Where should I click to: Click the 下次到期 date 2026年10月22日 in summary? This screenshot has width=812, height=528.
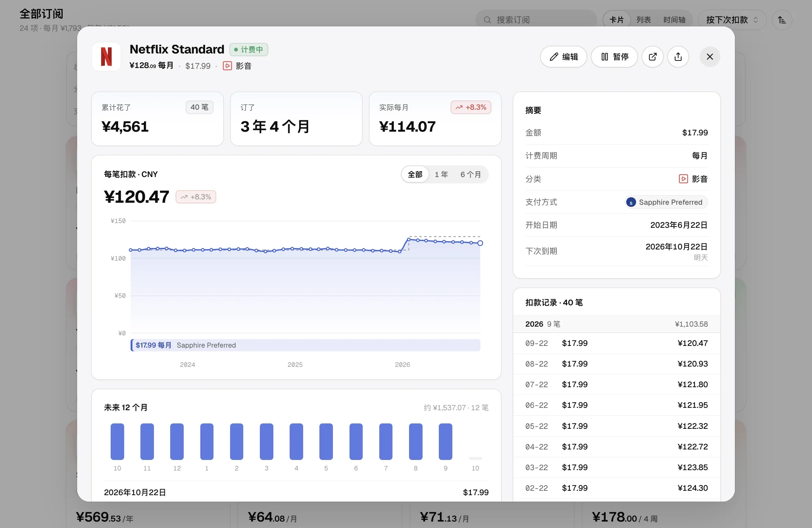(x=676, y=247)
